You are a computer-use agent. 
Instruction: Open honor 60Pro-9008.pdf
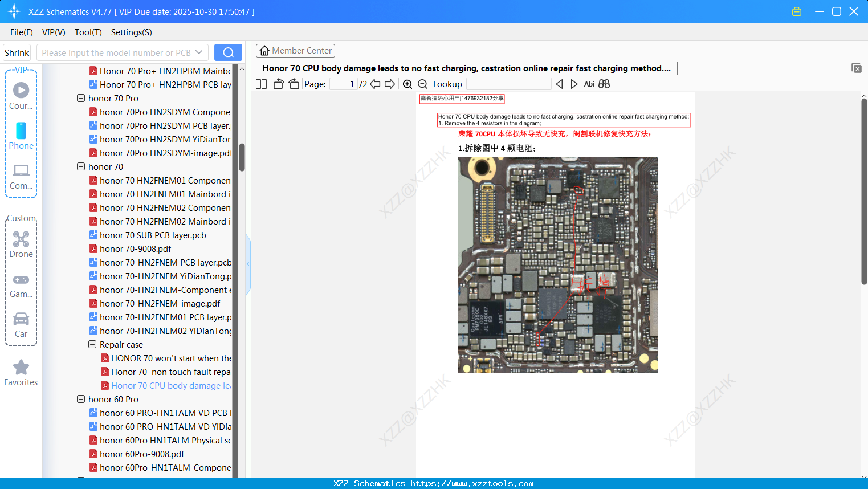click(137, 454)
